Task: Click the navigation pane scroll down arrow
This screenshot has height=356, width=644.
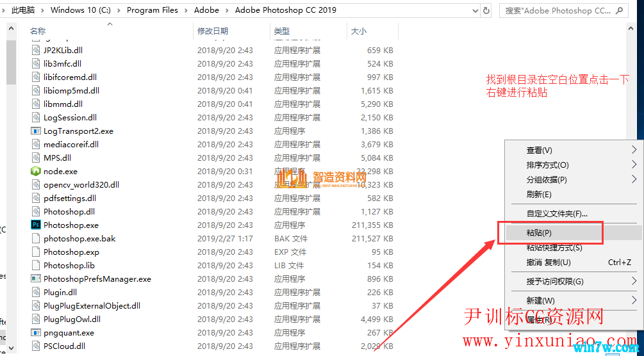Action: [x=11, y=348]
